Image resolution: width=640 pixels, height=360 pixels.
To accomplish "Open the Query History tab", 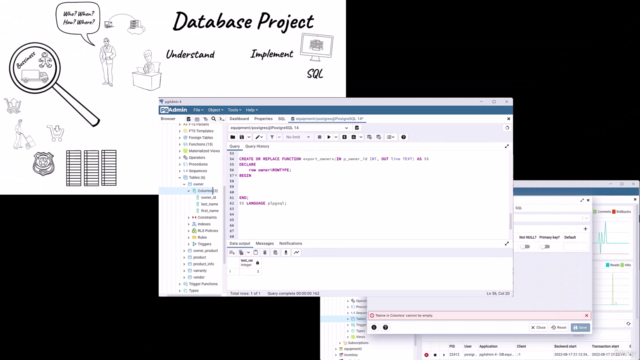I will (x=257, y=146).
